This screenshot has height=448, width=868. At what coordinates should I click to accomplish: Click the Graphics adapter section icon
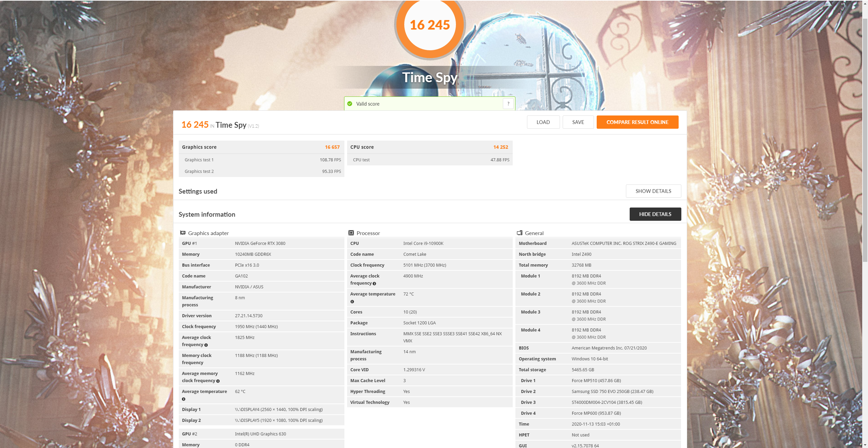click(x=183, y=233)
